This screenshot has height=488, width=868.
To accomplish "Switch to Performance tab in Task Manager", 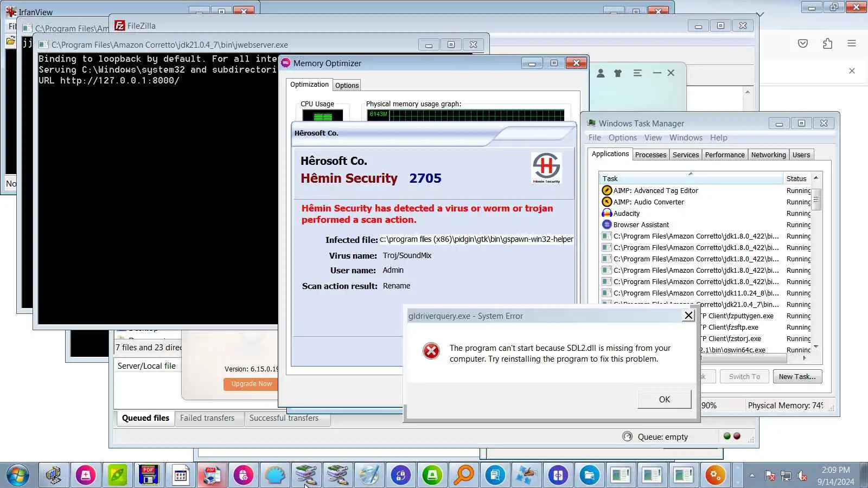I will [x=725, y=155].
